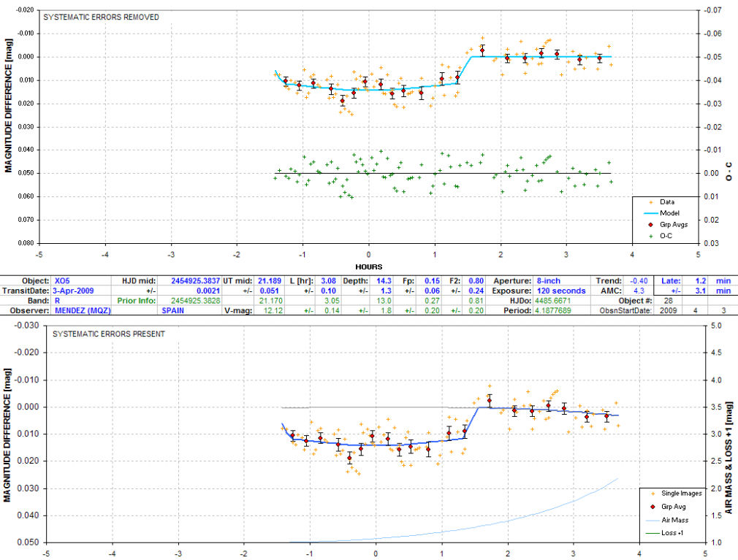The image size is (738, 560).
Task: Click the prior Fp value '0.27'
Action: tap(432, 301)
